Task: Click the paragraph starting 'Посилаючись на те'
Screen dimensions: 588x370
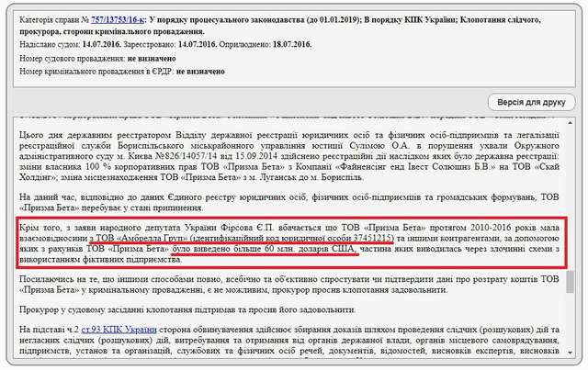Action: click(x=289, y=285)
